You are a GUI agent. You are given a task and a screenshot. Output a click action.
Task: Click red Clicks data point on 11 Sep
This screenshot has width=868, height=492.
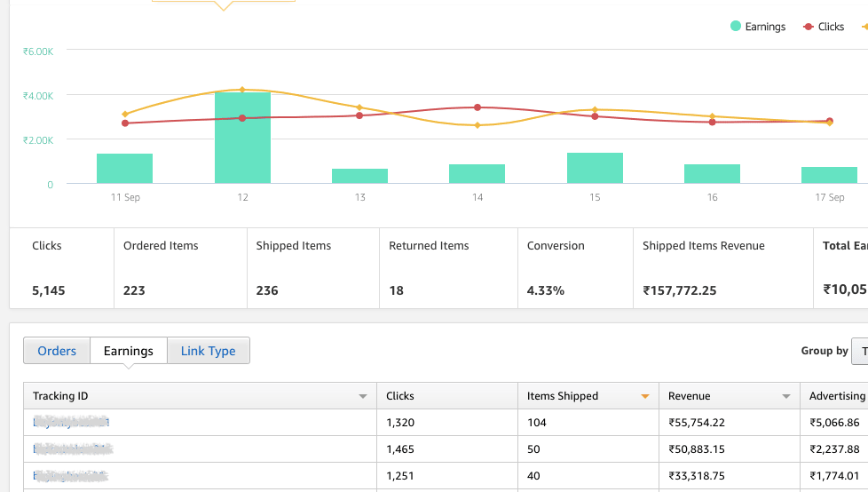[125, 123]
